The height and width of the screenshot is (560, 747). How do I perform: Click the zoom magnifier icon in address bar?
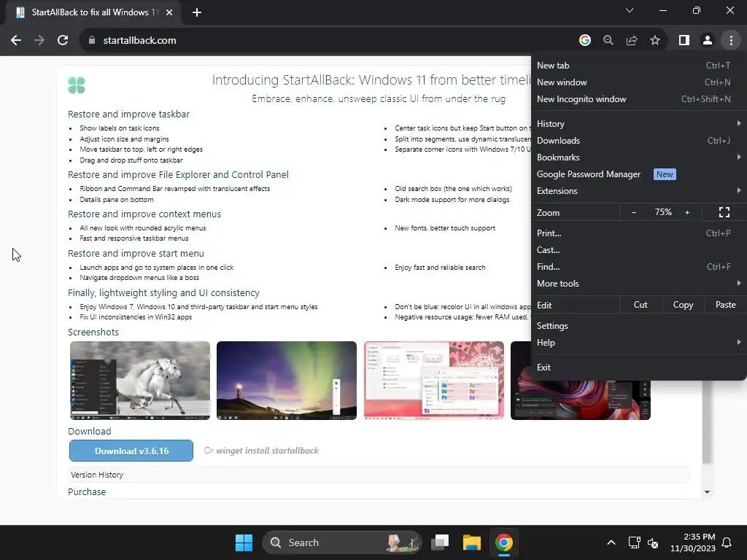608,41
